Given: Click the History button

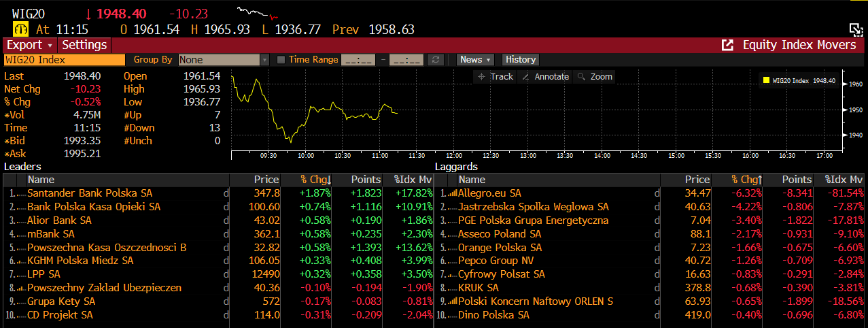Looking at the screenshot, I should point(521,60).
